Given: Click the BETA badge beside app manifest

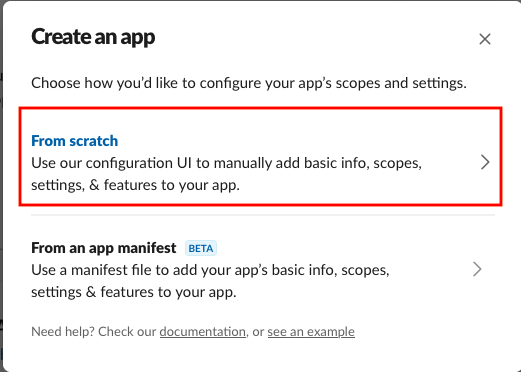Looking at the screenshot, I should [x=201, y=248].
